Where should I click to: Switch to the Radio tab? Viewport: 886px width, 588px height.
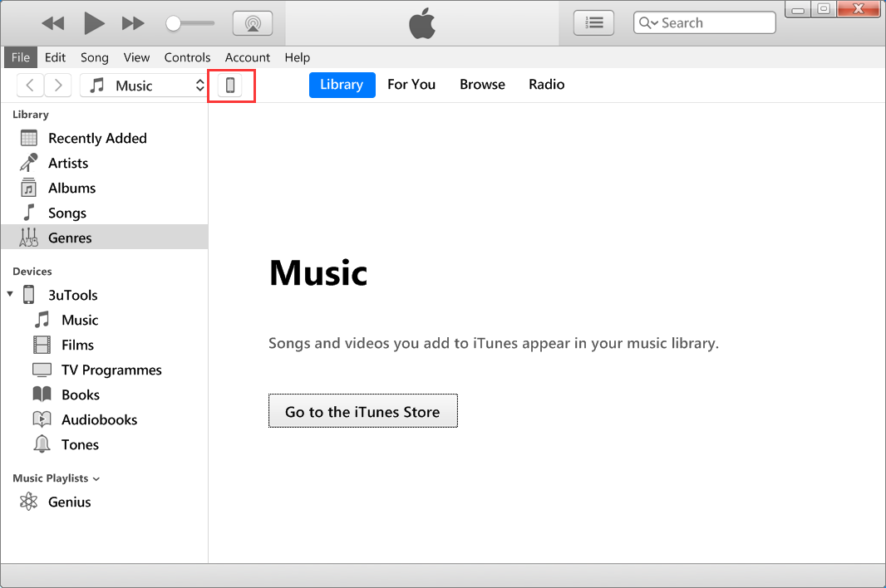[546, 85]
